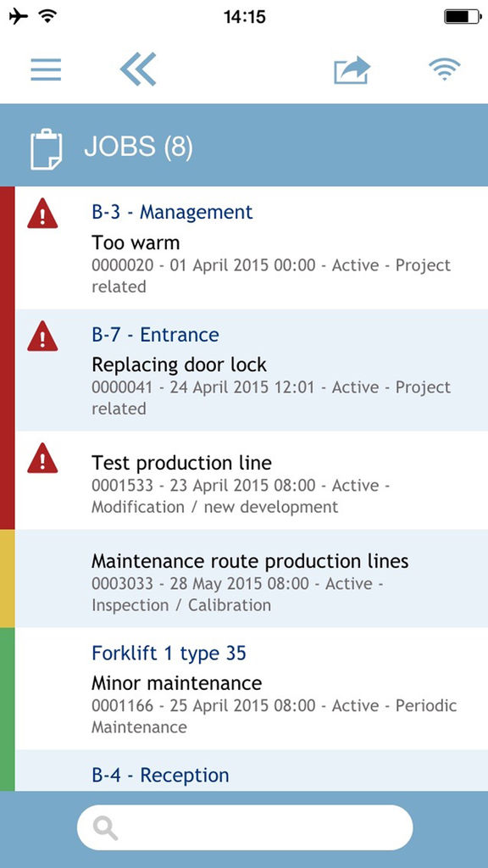This screenshot has width=488, height=868.
Task: Tap warning triangle on Replacing door lock
Action: [42, 336]
